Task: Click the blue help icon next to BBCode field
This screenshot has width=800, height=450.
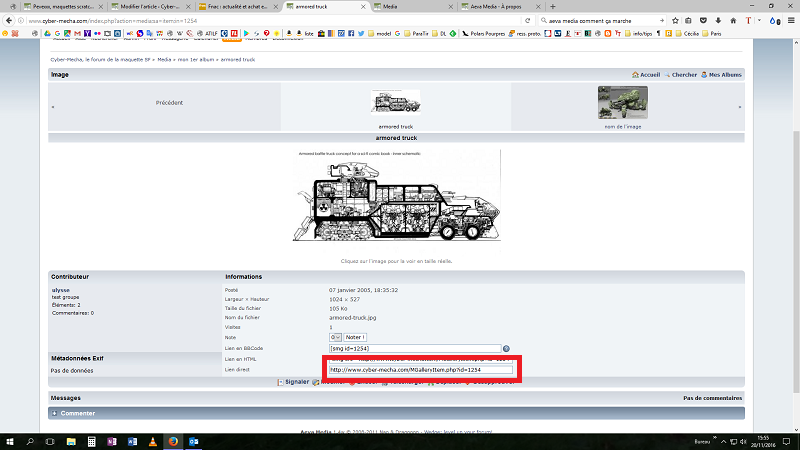Action: pos(506,348)
